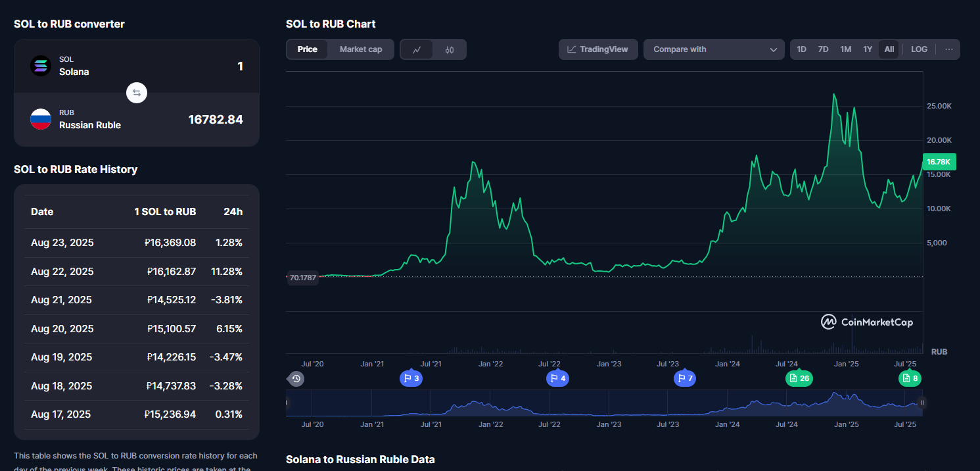Set chart range to All

point(889,49)
